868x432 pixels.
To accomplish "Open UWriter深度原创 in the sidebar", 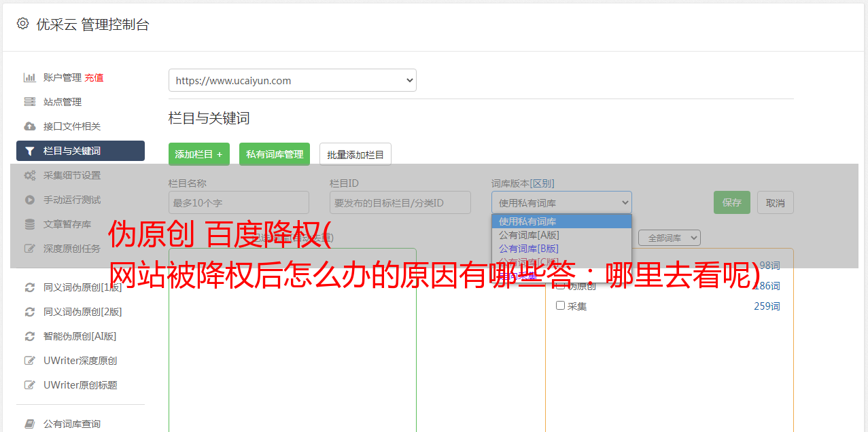I will tap(80, 361).
